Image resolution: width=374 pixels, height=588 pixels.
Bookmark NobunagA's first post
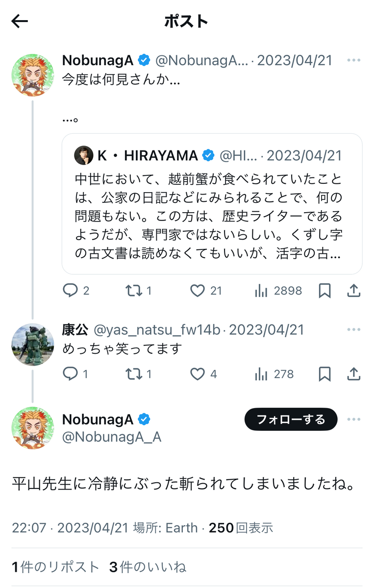click(324, 291)
